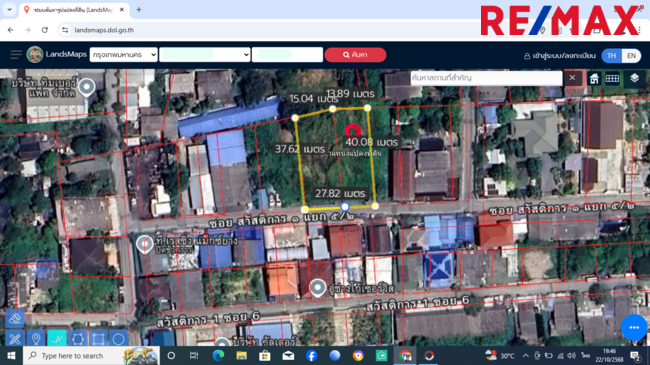650x365 pixels.
Task: Click the house home icon on map
Action: [594, 78]
